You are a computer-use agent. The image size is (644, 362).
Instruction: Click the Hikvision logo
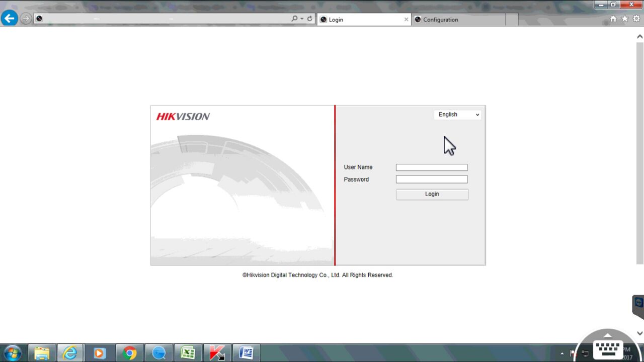[x=183, y=116]
